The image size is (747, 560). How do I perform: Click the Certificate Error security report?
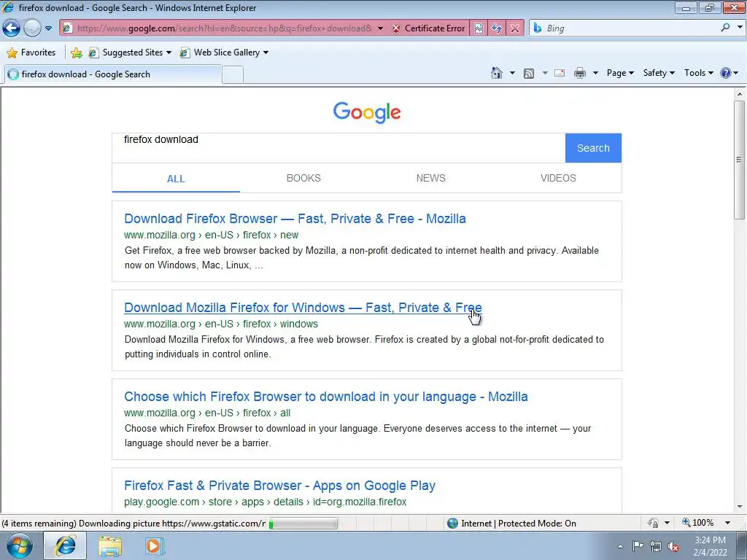[428, 28]
